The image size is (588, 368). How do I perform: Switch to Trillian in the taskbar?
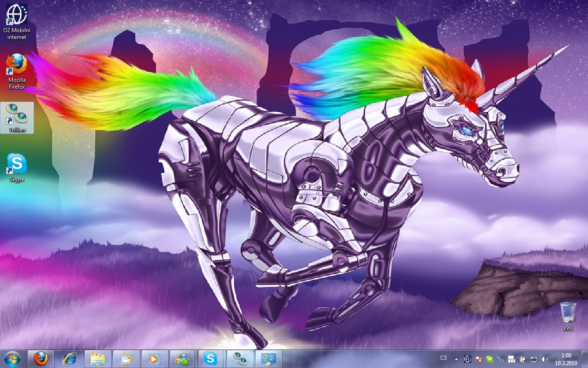[x=239, y=358]
